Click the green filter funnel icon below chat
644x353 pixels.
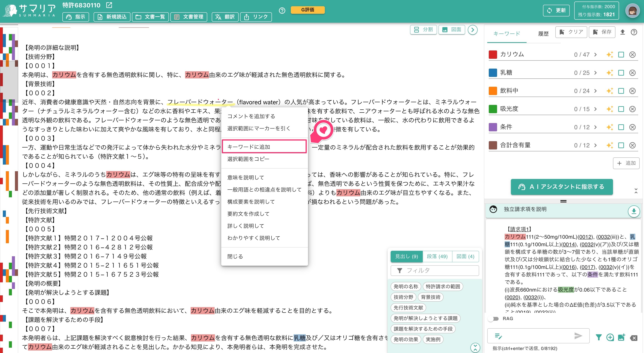(x=598, y=338)
